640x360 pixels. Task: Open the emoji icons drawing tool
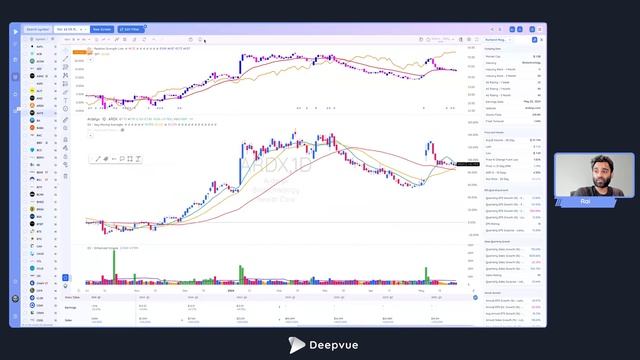[x=66, y=109]
